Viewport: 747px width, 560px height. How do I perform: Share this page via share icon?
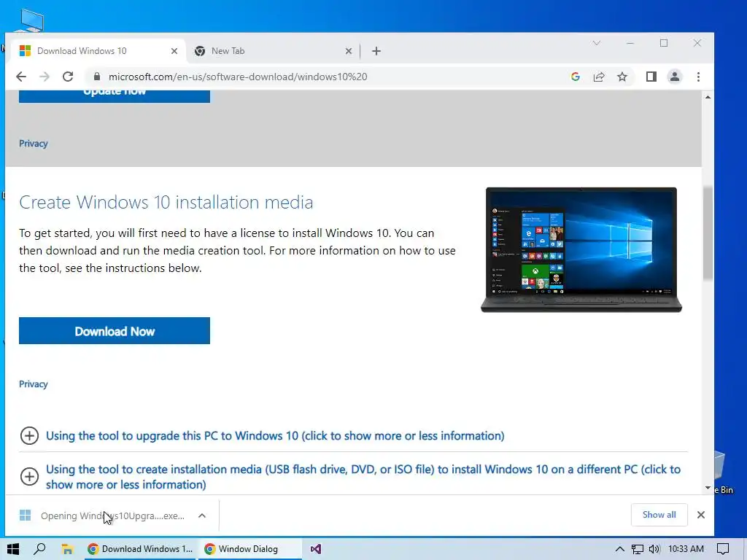coord(599,77)
